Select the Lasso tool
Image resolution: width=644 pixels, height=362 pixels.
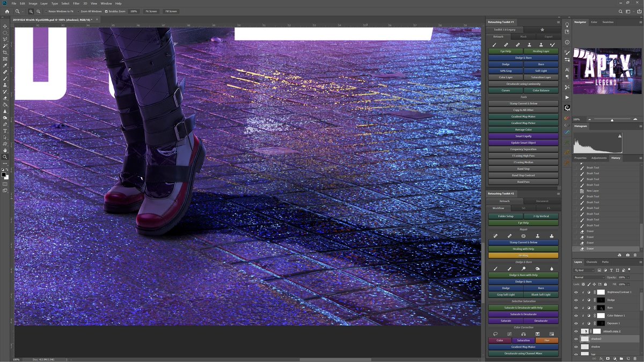5,39
